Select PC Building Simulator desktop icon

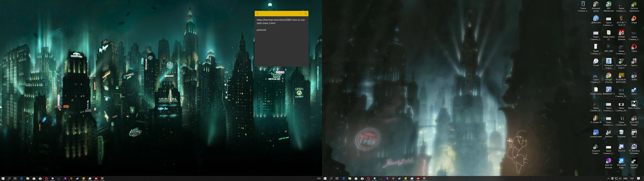tap(634, 149)
